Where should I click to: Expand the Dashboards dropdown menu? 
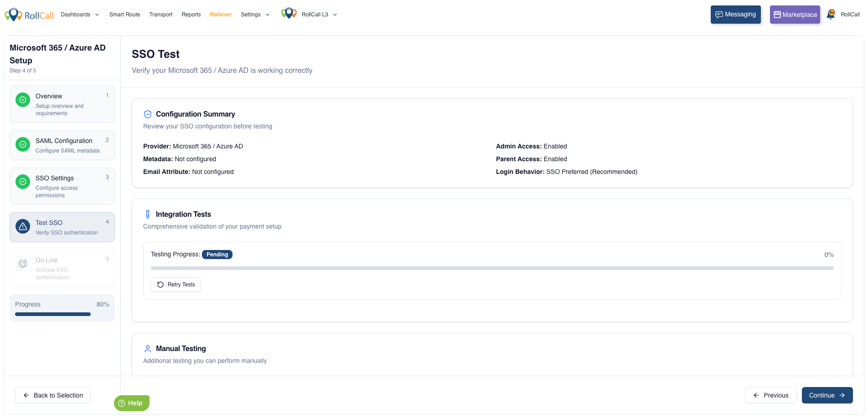point(80,15)
